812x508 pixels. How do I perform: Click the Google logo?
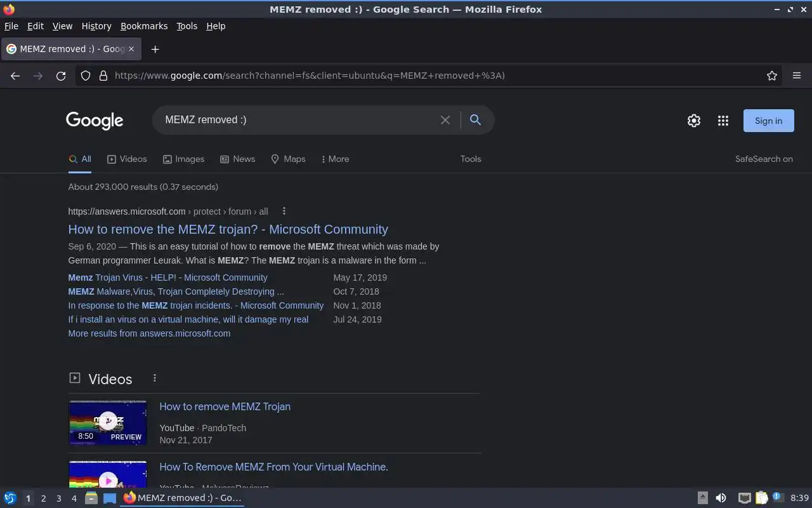coord(95,121)
